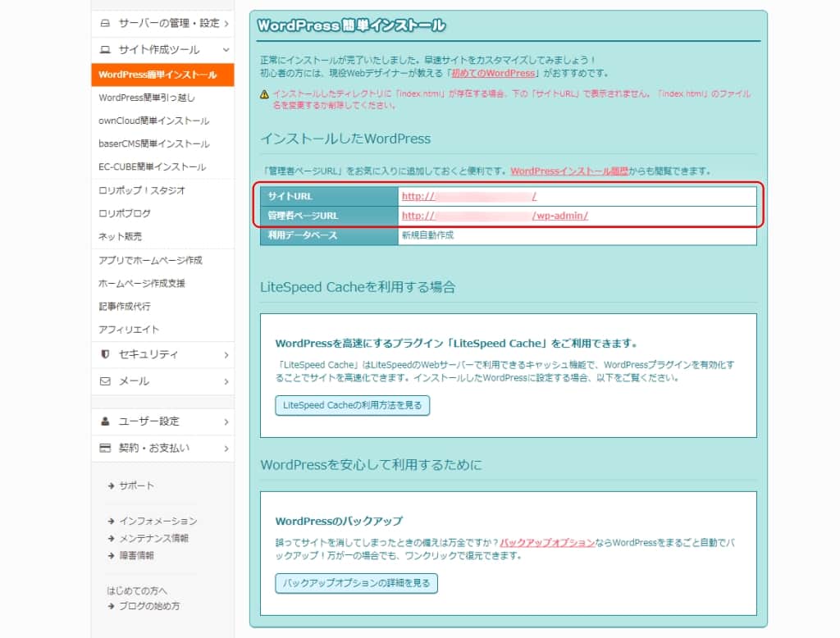Image resolution: width=840 pixels, height=638 pixels.
Task: Click the 管理者ページURL row header
Action: tap(329, 216)
